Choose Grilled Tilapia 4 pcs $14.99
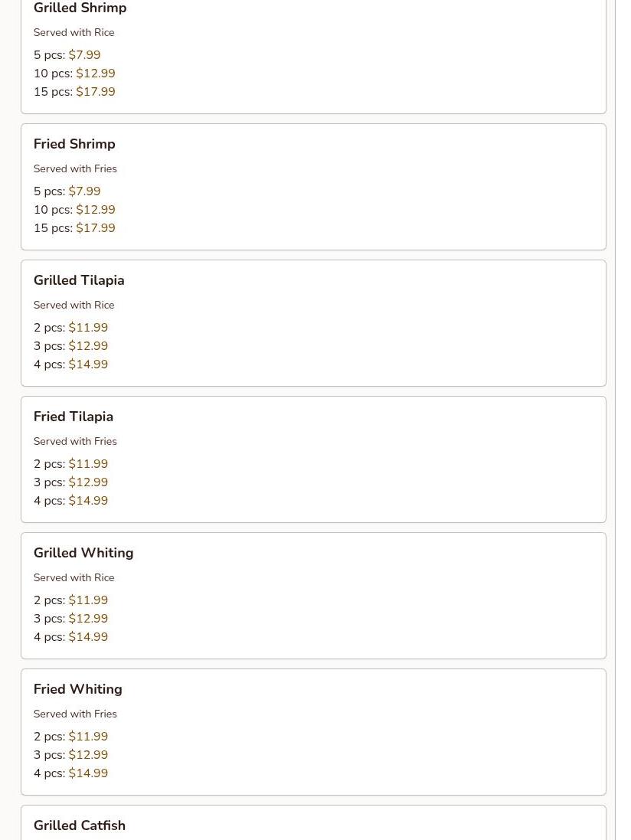Image resolution: width=631 pixels, height=840 pixels. coord(70,364)
